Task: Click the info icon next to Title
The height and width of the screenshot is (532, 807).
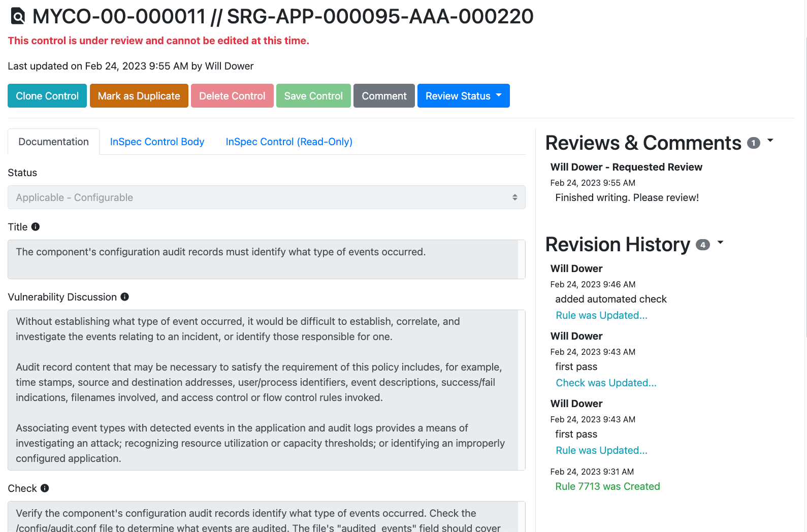Action: pos(36,227)
